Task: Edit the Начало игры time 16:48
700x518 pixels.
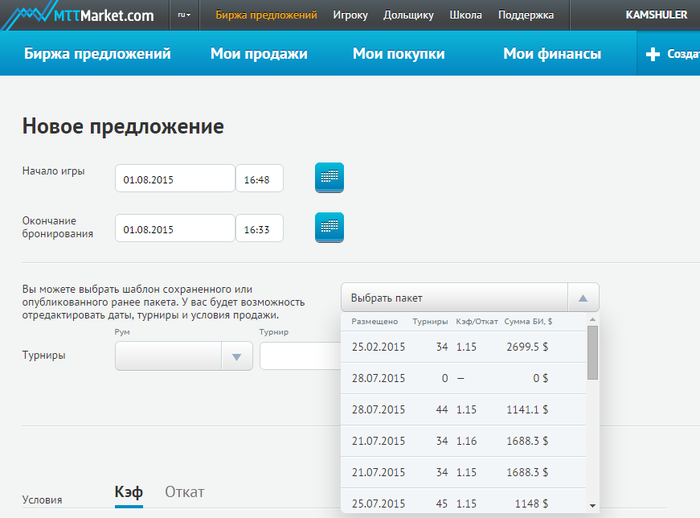Action: 259,179
